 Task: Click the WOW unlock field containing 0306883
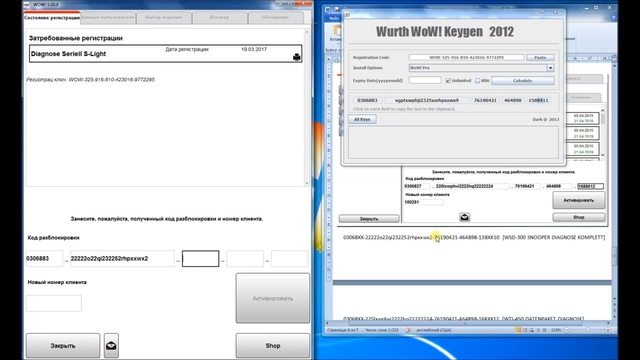click(x=44, y=259)
